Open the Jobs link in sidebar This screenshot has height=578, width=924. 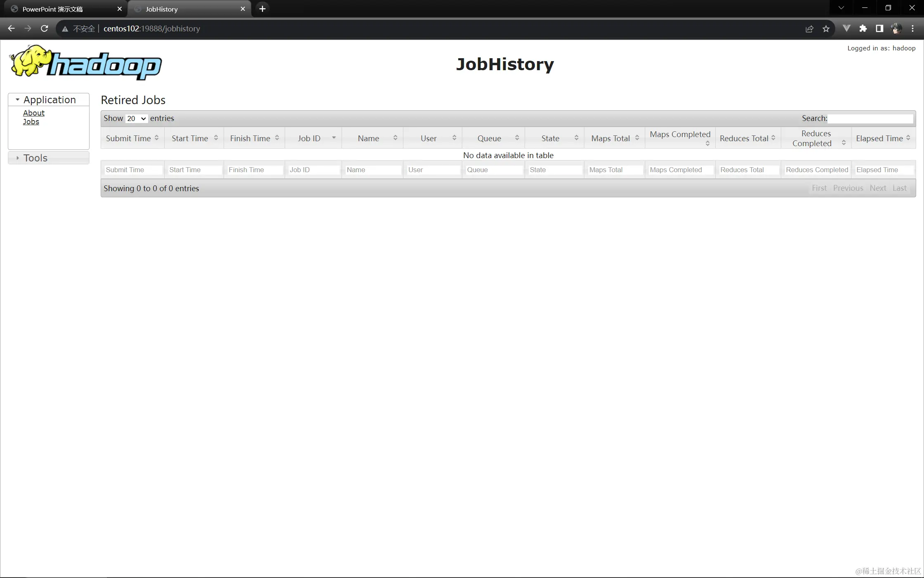click(x=31, y=121)
